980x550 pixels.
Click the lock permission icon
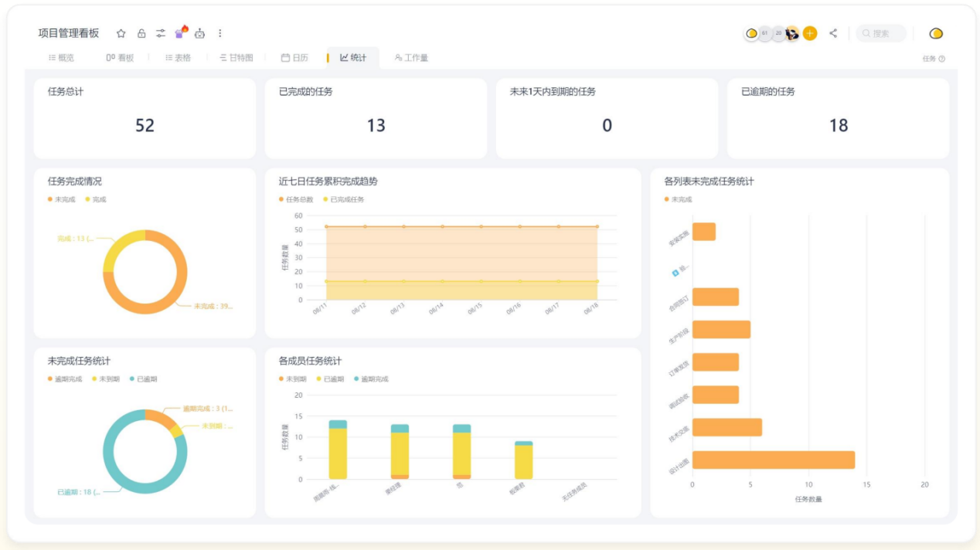[141, 33]
